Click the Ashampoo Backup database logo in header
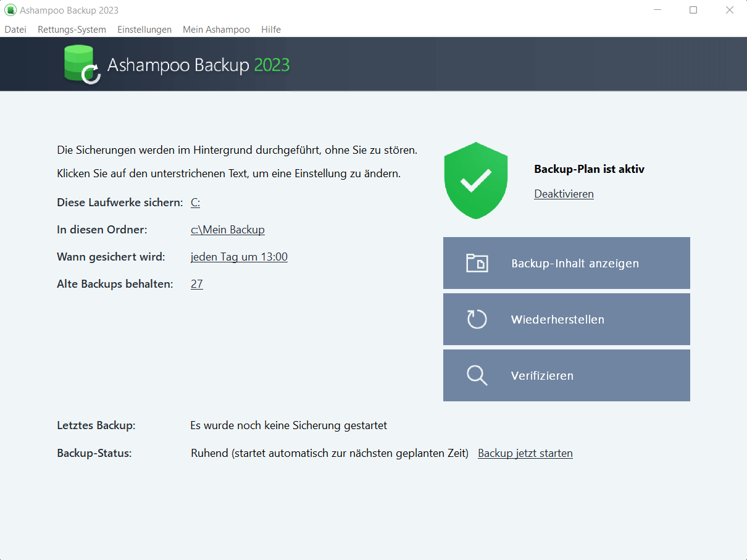Screen dimensions: 747x560 point(81,64)
